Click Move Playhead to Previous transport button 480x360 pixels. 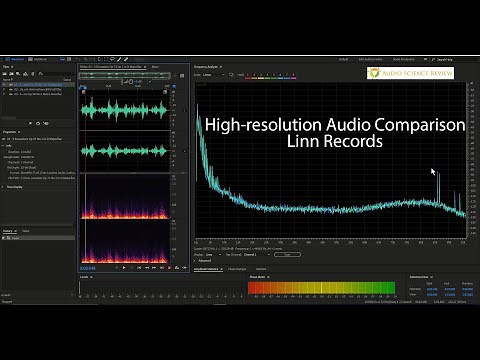(x=139, y=268)
